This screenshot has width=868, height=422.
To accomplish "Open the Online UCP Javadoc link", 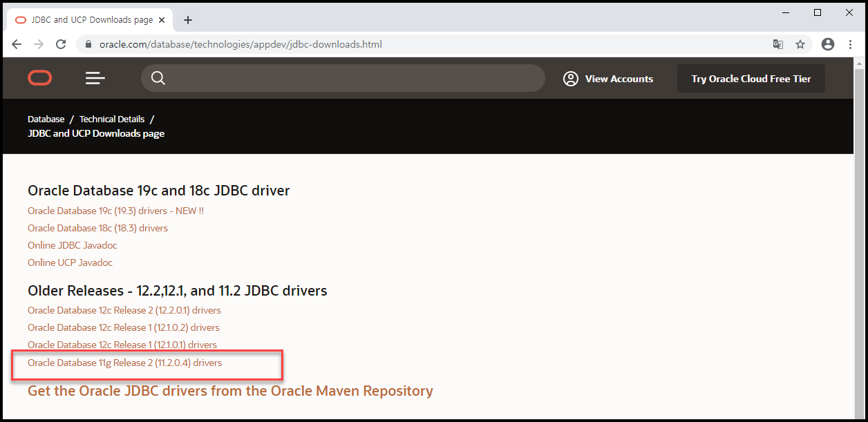I will point(70,262).
